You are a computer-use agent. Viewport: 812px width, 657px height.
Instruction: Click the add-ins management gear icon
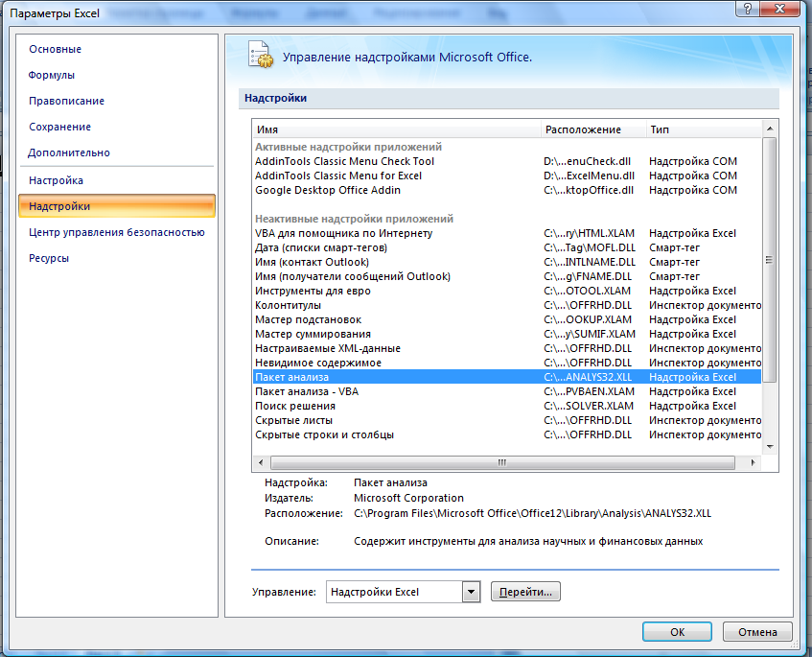tap(261, 55)
